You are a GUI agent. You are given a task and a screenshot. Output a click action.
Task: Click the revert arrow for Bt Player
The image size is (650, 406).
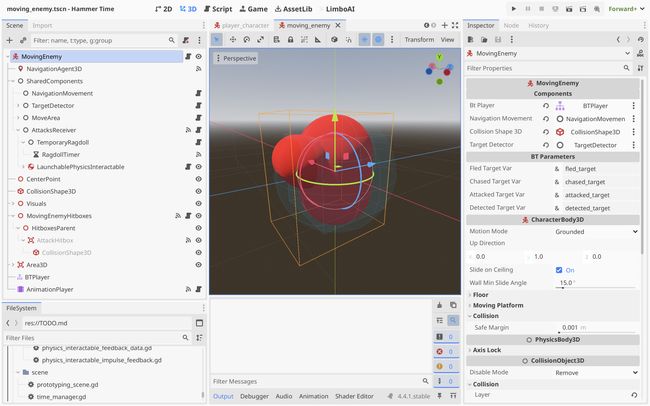pyautogui.click(x=546, y=106)
